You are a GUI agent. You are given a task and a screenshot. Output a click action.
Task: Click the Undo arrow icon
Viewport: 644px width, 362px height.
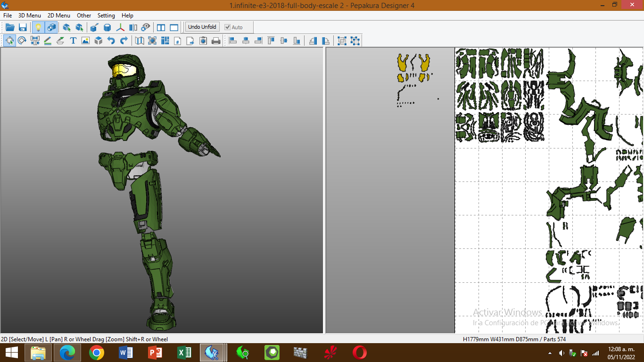111,41
